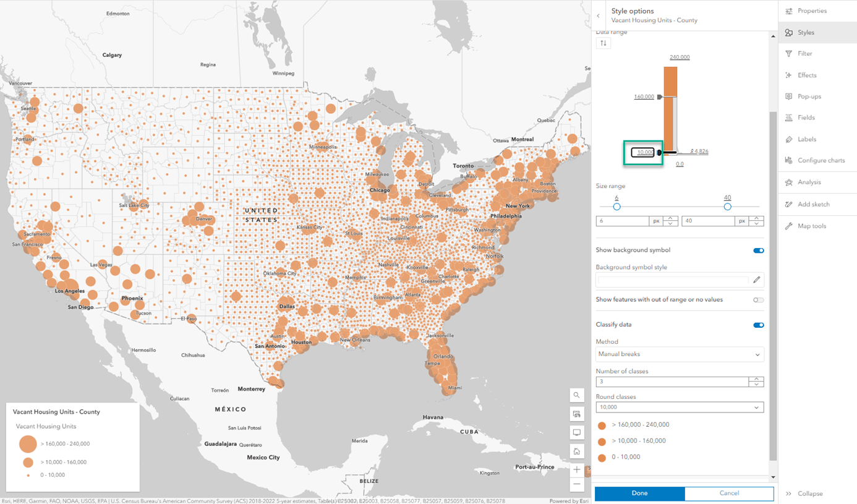Click the map search magnifier button

(577, 395)
